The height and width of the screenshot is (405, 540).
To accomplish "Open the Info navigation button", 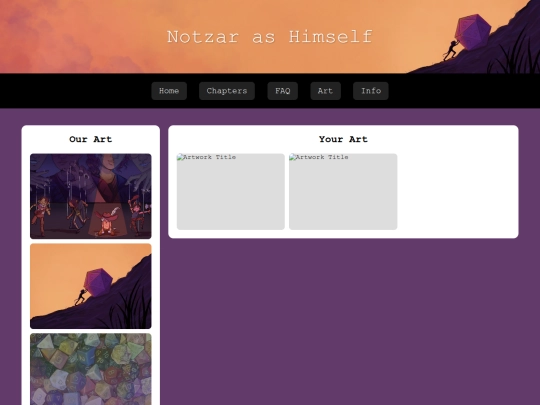I will [371, 91].
